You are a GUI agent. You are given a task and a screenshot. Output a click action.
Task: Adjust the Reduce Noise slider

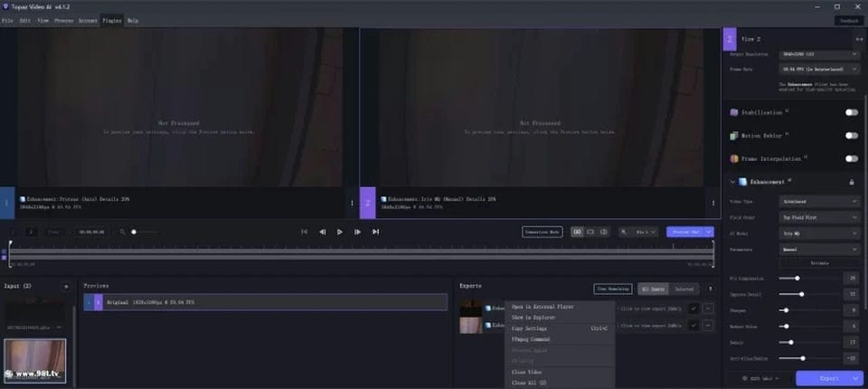(x=808, y=327)
